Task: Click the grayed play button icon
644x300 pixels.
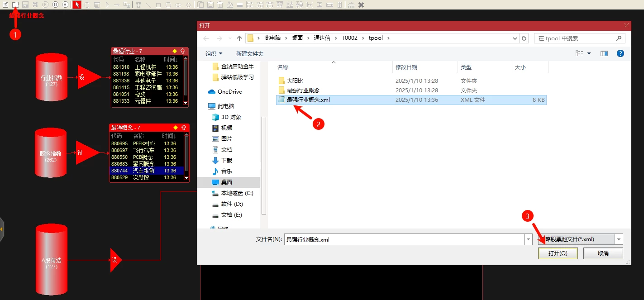Action: 45,5
